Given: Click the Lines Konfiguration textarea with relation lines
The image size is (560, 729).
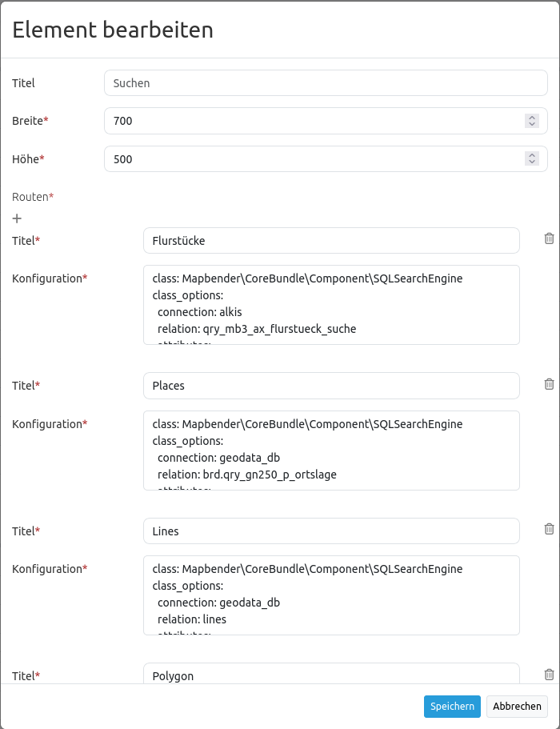Looking at the screenshot, I should [331, 595].
